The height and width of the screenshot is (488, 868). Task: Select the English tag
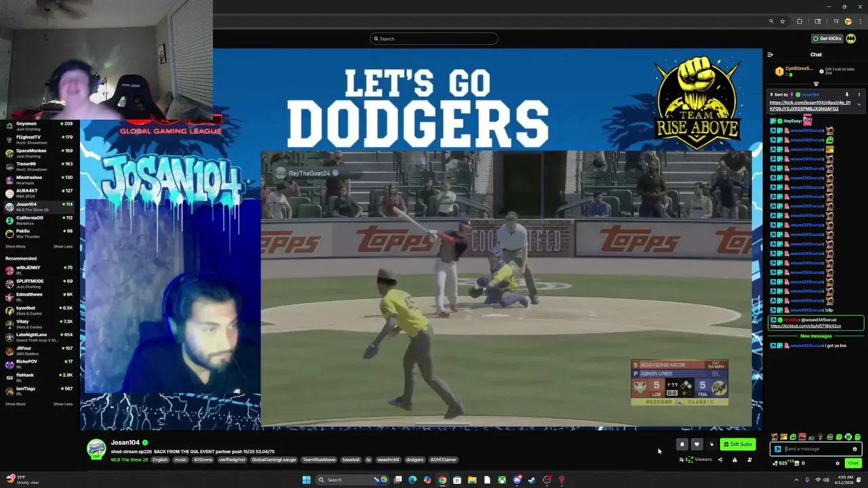(x=160, y=460)
